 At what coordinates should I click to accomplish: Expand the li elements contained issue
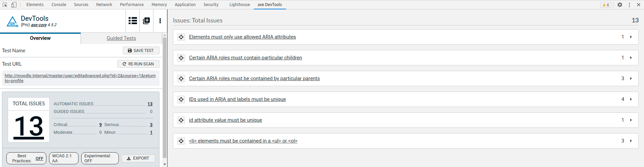tap(631, 141)
